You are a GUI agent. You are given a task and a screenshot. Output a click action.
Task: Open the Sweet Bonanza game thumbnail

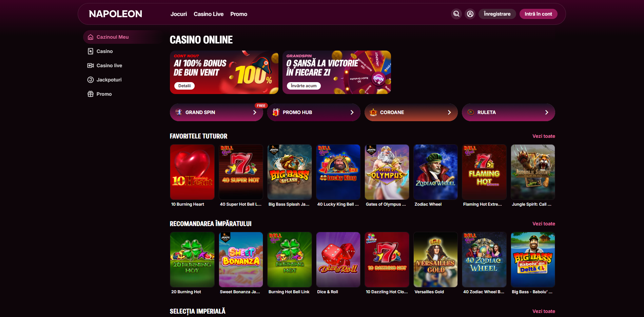pos(241,260)
